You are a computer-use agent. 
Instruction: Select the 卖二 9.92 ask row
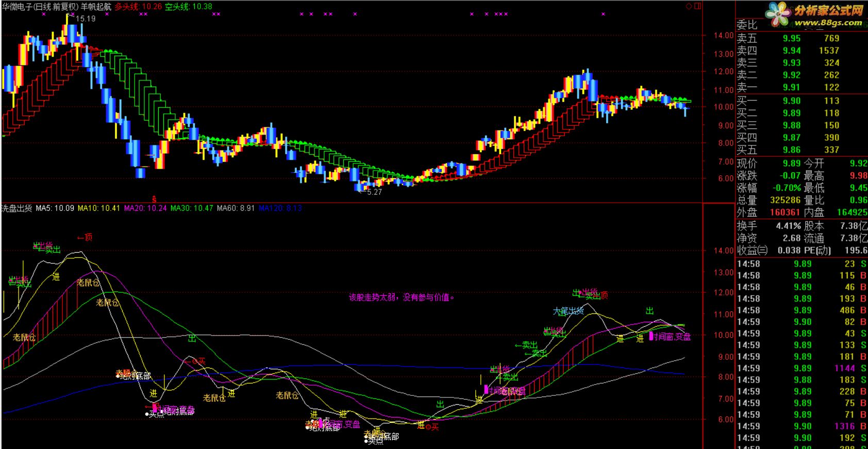(802, 75)
